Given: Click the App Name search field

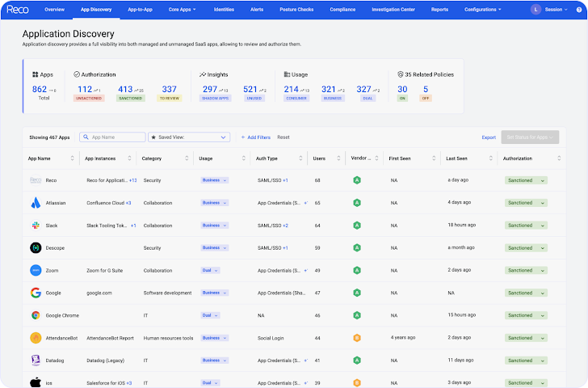Looking at the screenshot, I should [113, 137].
